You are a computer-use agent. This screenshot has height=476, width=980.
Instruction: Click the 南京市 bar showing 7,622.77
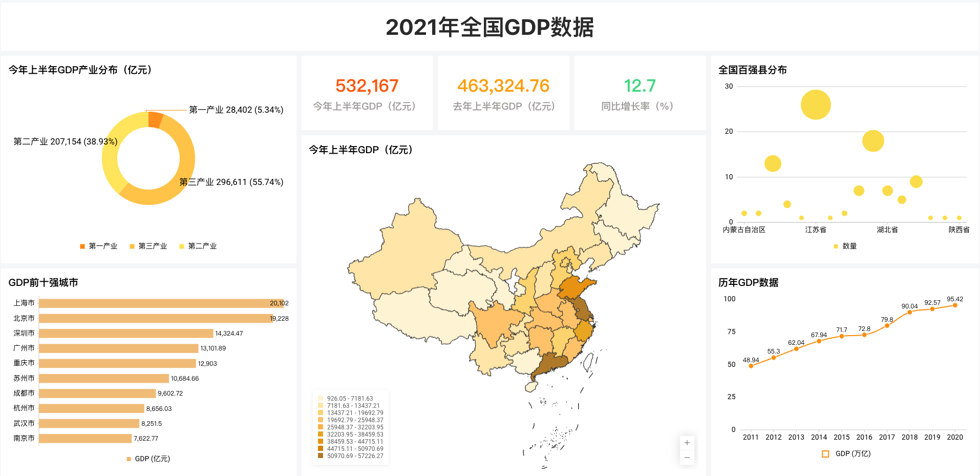point(85,439)
